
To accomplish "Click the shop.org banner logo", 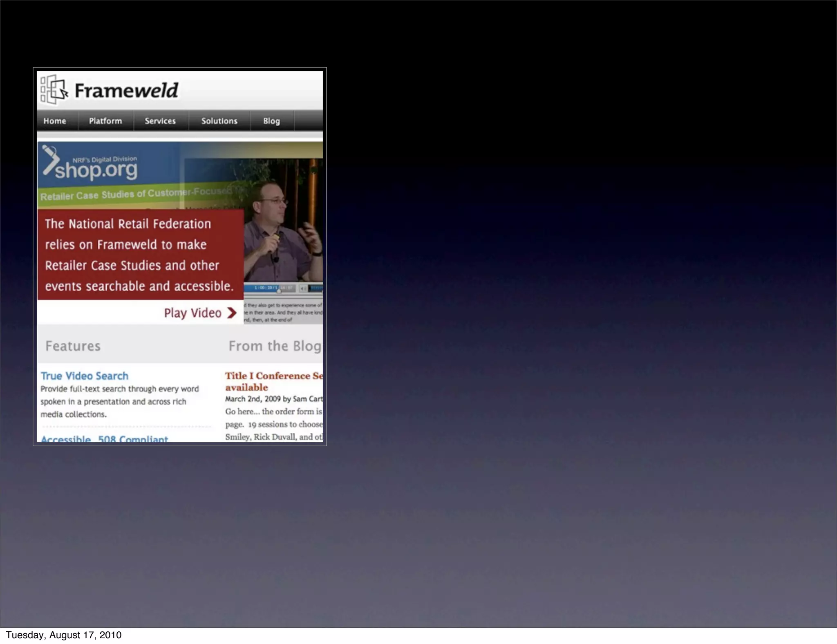I will click(x=91, y=163).
